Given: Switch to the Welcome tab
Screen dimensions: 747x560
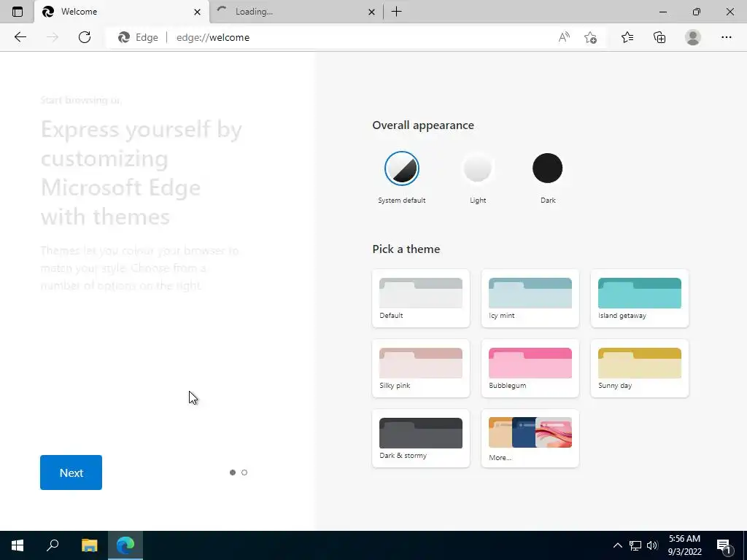Looking at the screenshot, I should pos(122,12).
